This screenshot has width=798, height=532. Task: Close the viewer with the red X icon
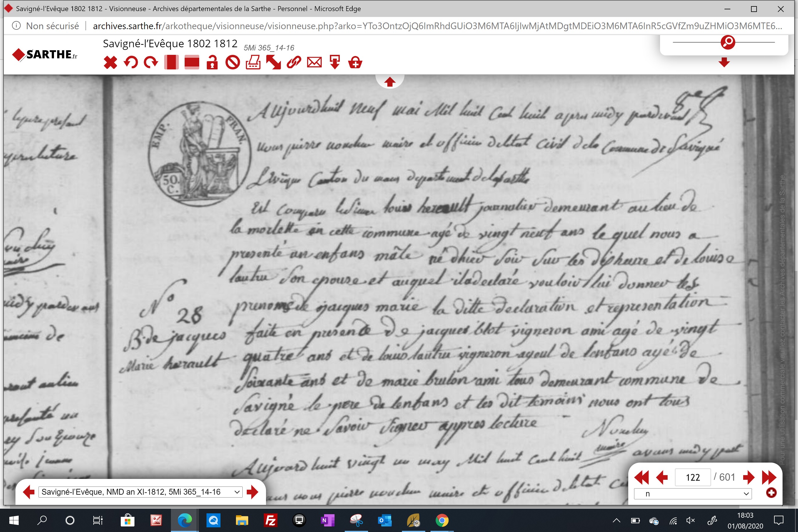[110, 63]
